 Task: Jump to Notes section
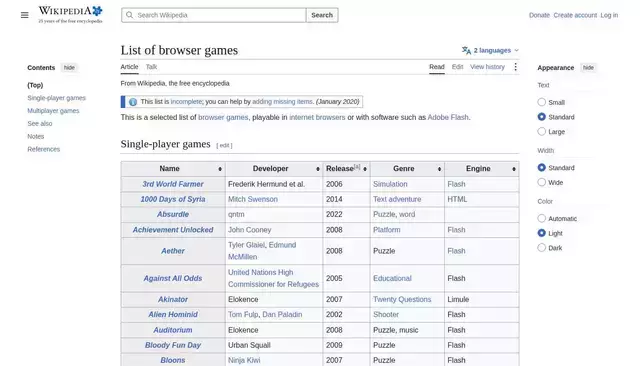click(x=36, y=136)
